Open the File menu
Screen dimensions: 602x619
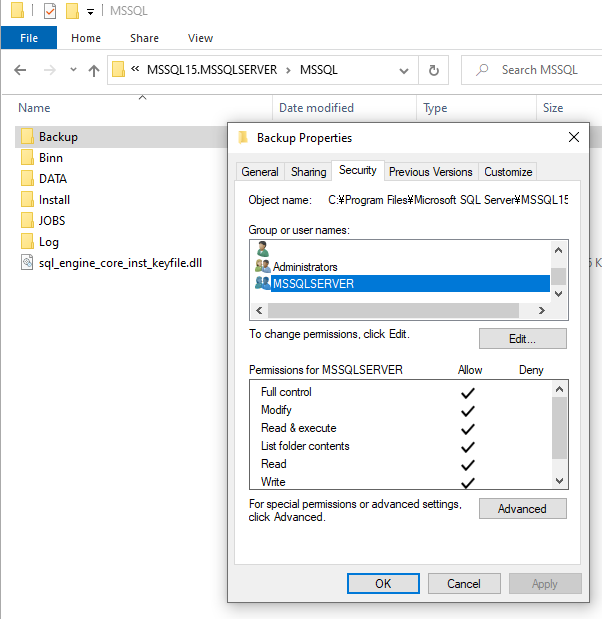[x=29, y=38]
